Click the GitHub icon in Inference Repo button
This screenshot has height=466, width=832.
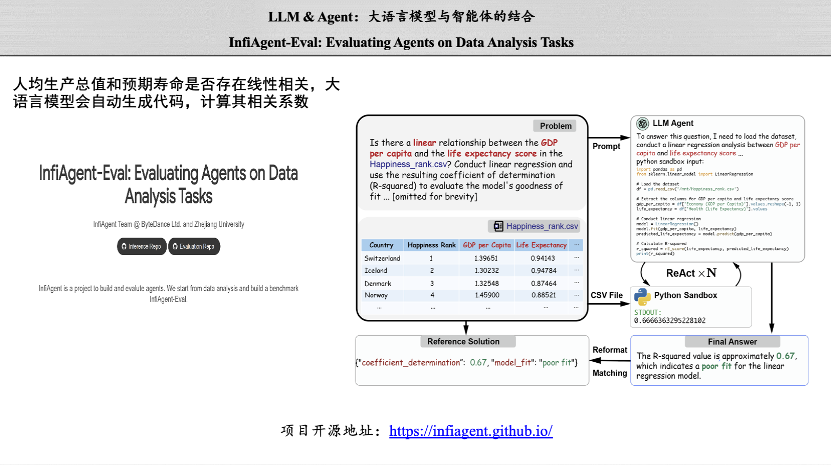click(x=125, y=246)
